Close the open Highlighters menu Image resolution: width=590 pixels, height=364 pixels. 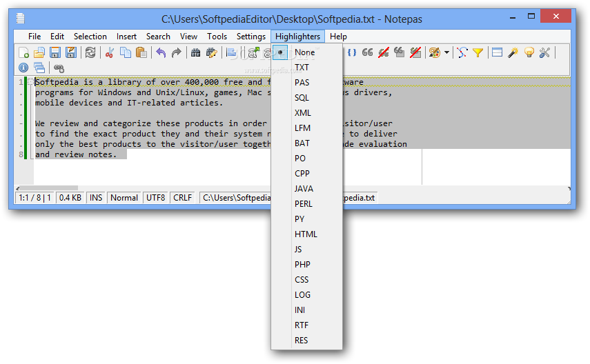pyautogui.click(x=297, y=37)
